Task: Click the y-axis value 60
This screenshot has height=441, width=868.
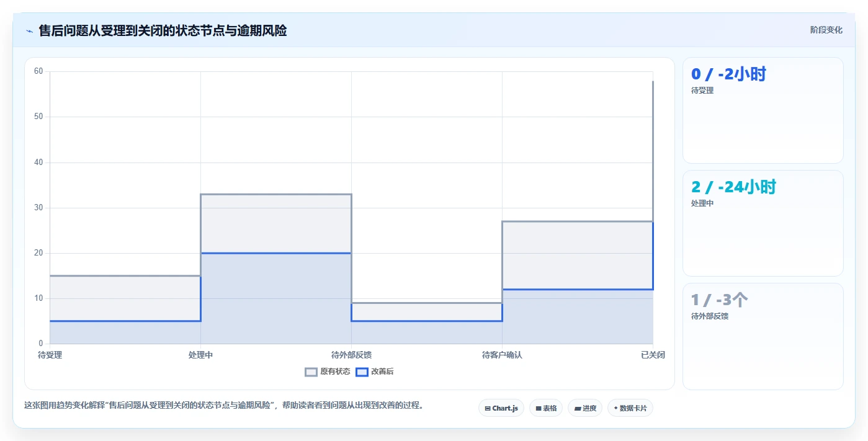Action: click(x=38, y=71)
